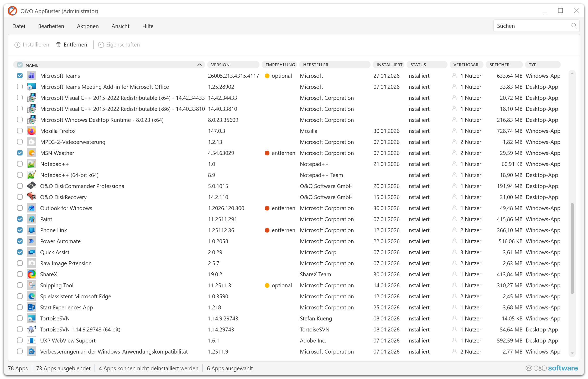The height and width of the screenshot is (379, 588).
Task: Click the Microsoft Teams app icon
Action: pos(32,76)
